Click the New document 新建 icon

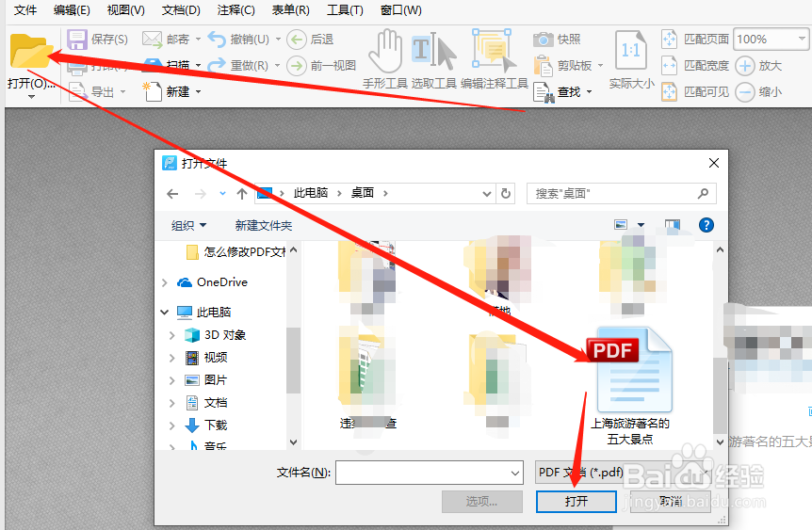(x=153, y=91)
